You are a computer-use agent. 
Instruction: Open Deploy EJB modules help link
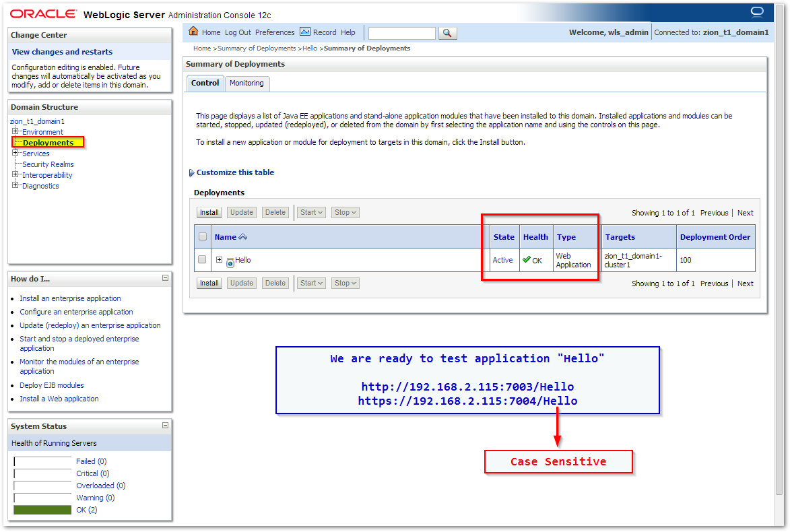(x=51, y=385)
